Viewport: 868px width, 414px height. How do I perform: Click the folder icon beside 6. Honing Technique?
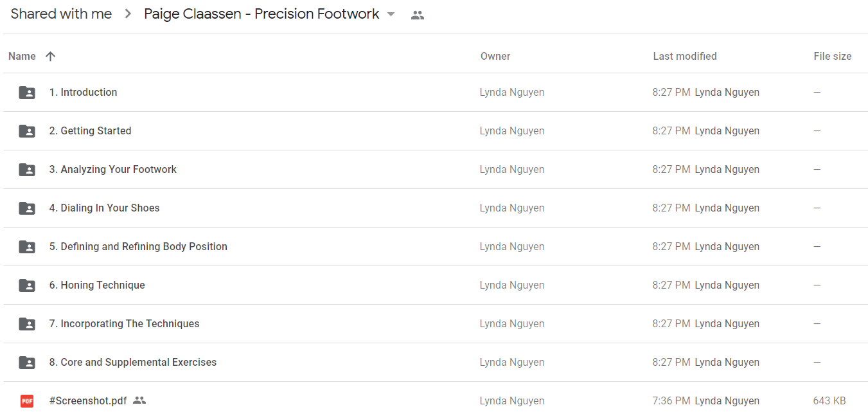(x=27, y=285)
